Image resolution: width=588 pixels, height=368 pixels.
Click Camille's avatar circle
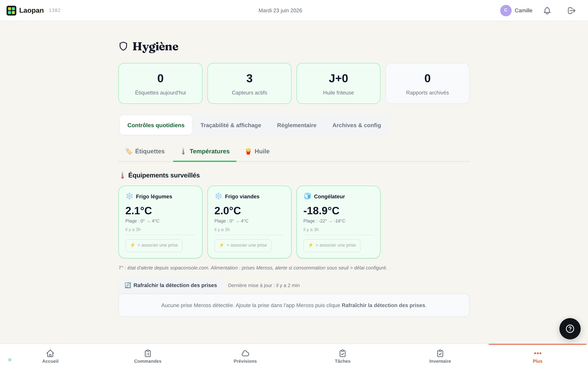point(506,10)
